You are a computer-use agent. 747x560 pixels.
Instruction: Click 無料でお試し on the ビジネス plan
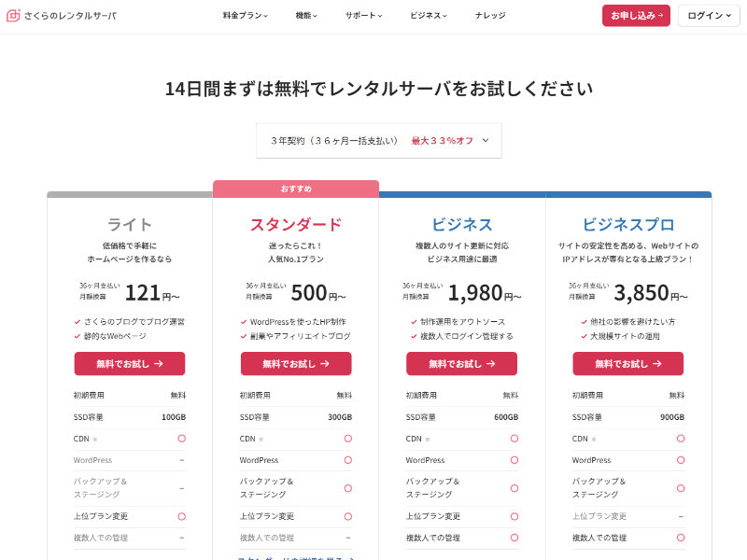pos(461,364)
